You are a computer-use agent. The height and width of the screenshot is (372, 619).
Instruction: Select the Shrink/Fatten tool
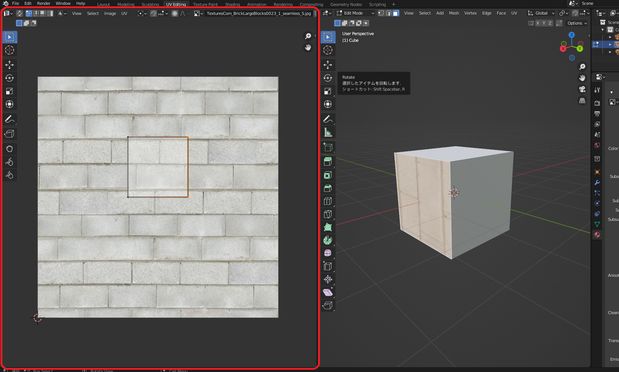pyautogui.click(x=328, y=279)
